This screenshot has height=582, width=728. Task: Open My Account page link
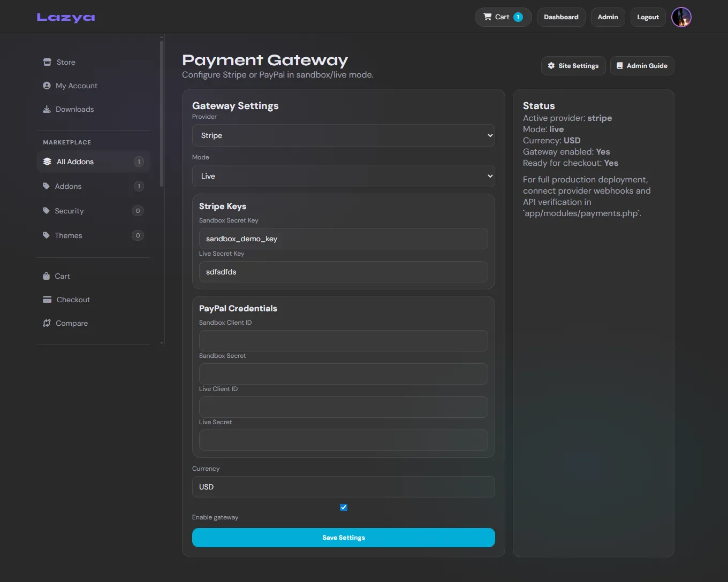click(x=93, y=86)
